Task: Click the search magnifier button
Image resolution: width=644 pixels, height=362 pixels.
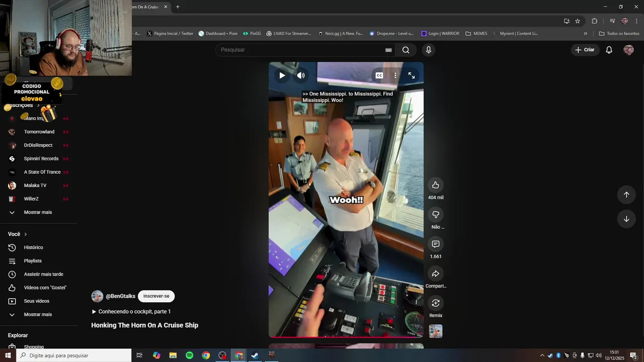Action: pyautogui.click(x=406, y=50)
